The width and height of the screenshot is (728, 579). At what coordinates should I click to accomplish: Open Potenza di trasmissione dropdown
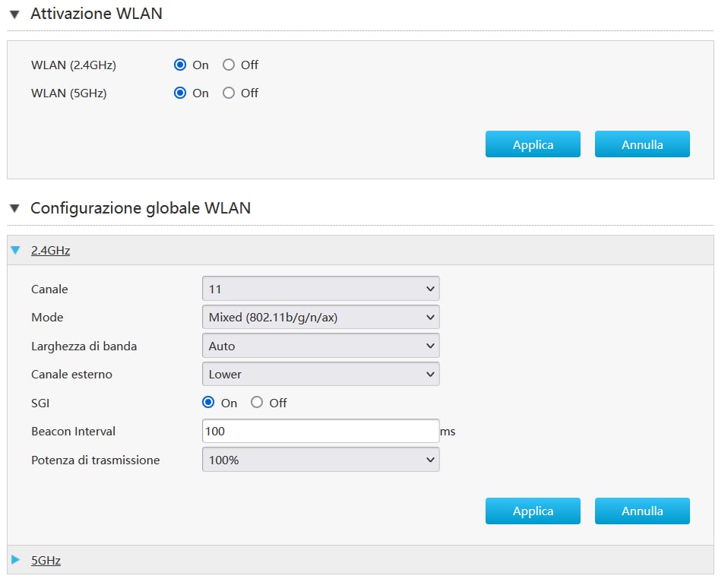pos(320,460)
